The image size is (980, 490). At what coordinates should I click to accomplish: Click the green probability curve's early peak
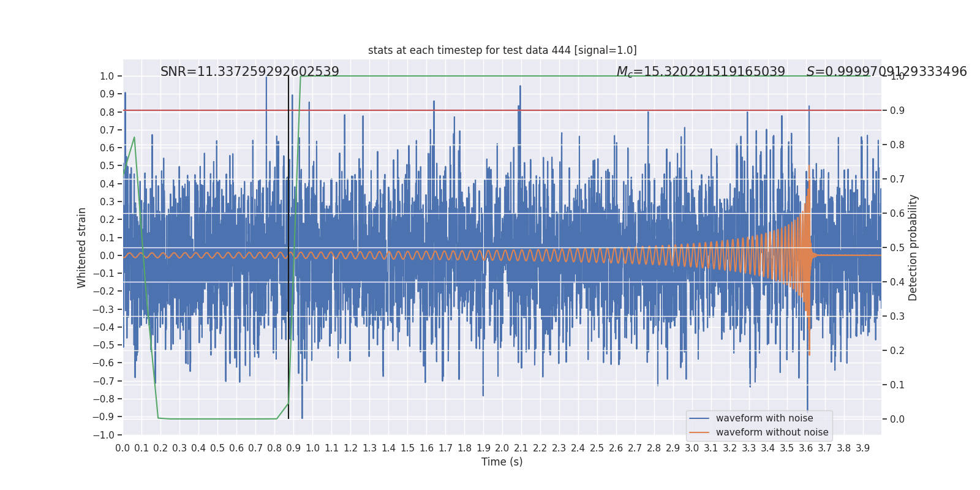134,138
